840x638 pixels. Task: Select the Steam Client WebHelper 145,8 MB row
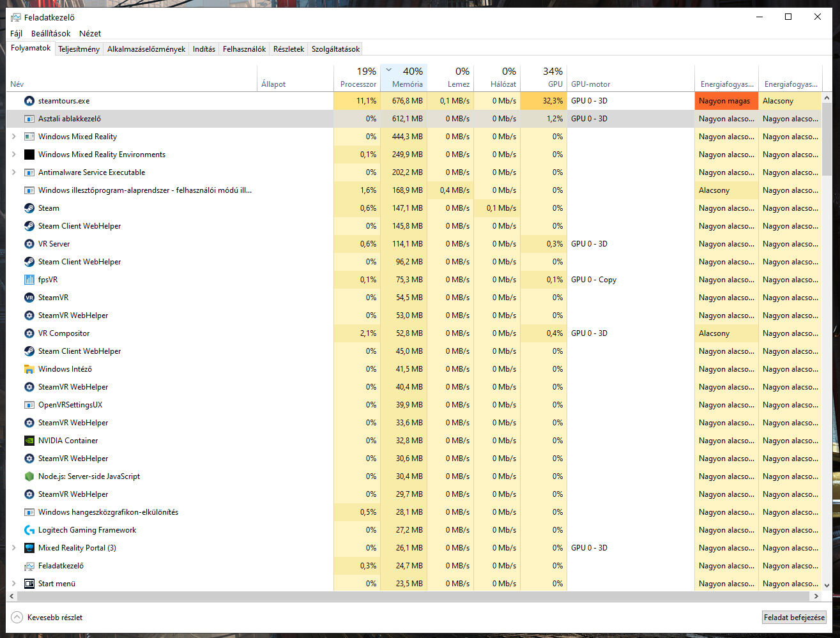point(414,226)
